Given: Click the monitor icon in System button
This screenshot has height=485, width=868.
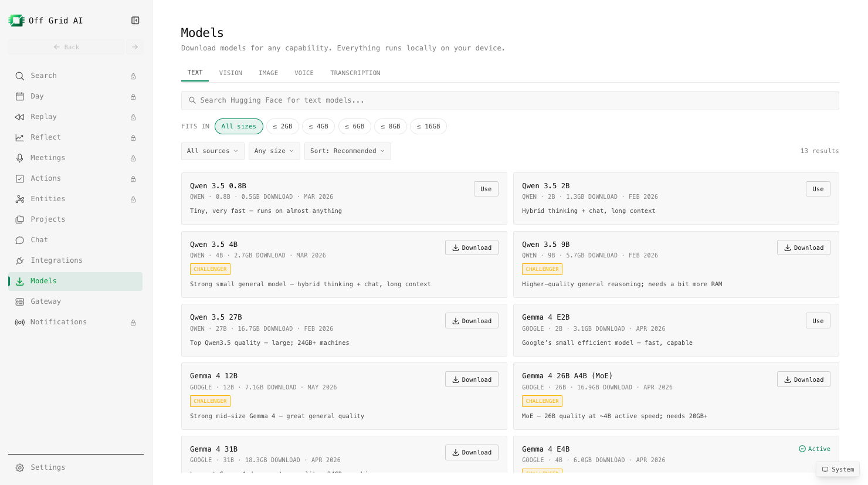Looking at the screenshot, I should click(x=825, y=469).
